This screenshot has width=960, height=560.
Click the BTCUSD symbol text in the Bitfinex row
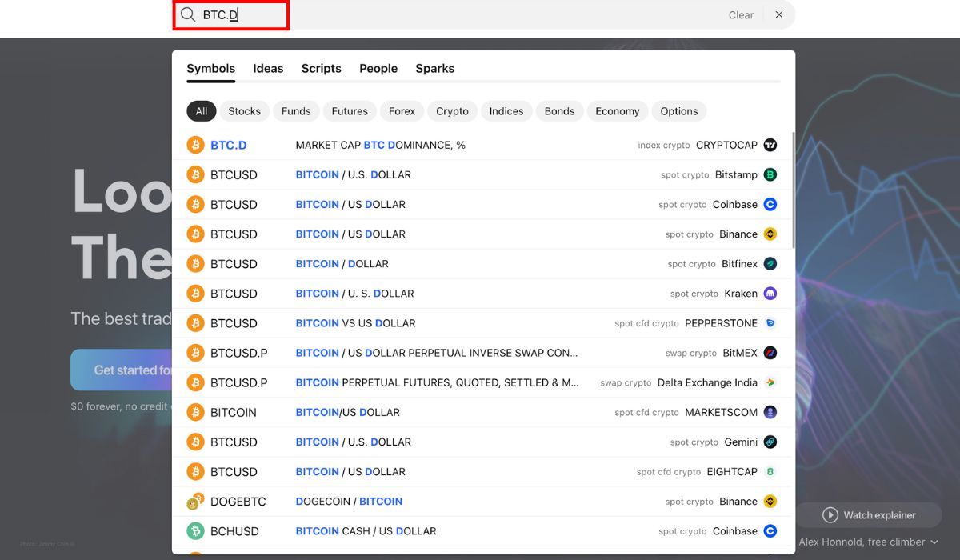tap(234, 263)
